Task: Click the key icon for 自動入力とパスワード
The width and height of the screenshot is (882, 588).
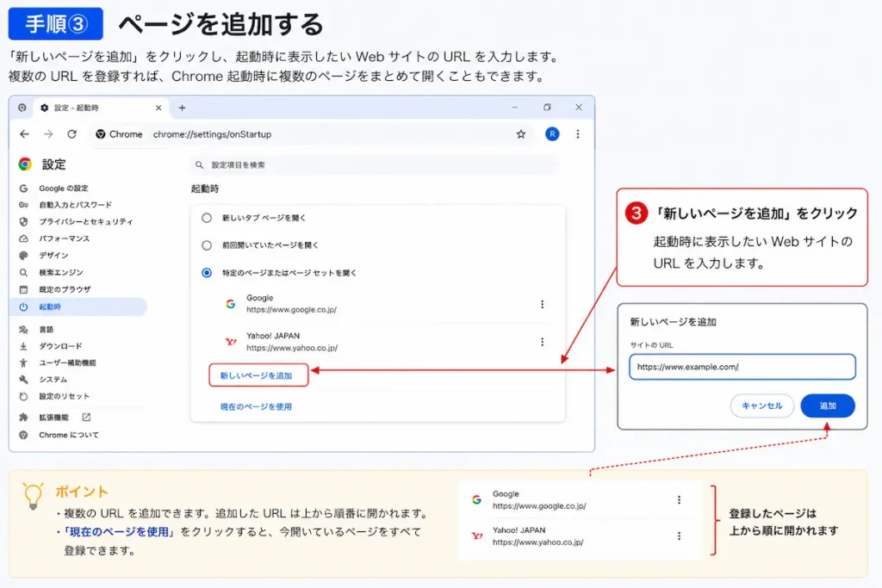Action: (23, 205)
